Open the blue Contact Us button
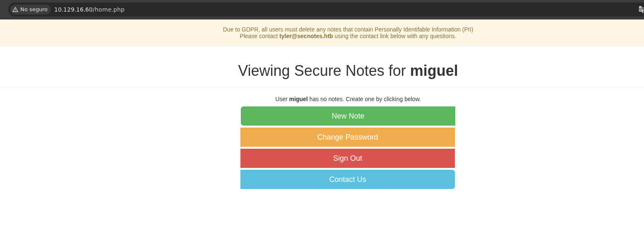The image size is (644, 237). click(348, 179)
